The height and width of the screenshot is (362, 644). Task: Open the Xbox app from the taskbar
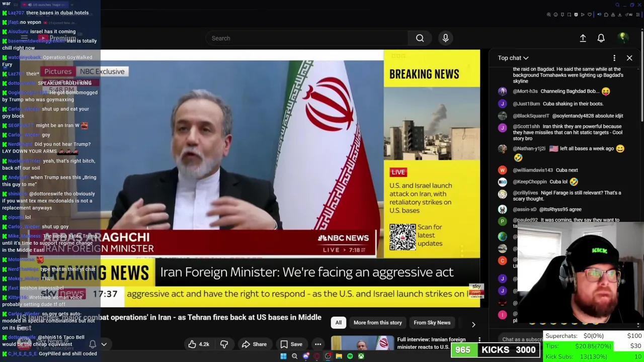click(x=361, y=356)
